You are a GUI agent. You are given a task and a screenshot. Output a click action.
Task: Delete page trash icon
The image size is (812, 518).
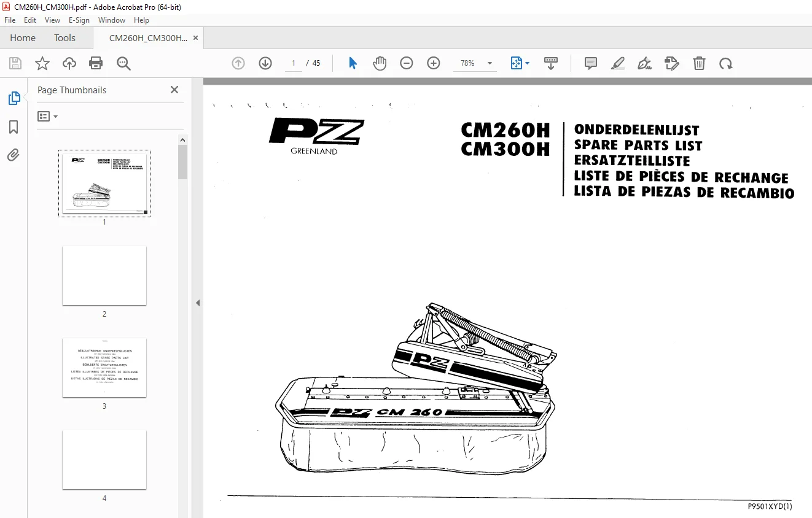[x=699, y=63]
